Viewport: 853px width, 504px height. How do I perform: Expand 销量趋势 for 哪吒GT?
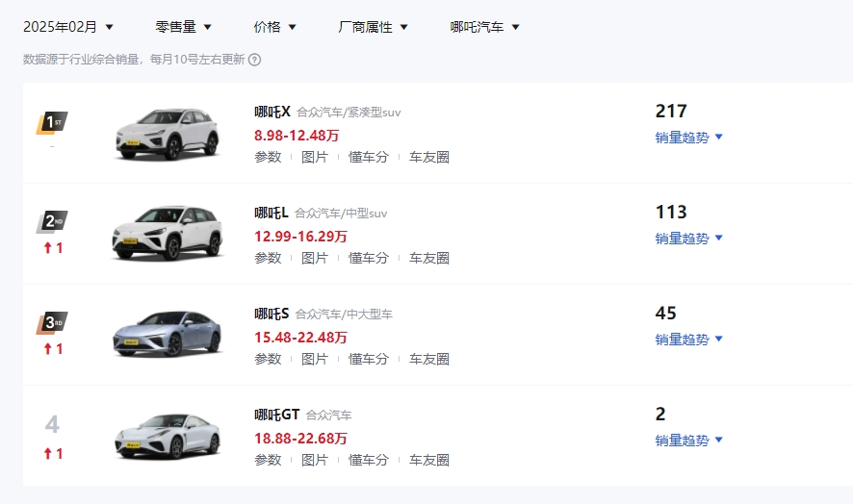point(688,441)
